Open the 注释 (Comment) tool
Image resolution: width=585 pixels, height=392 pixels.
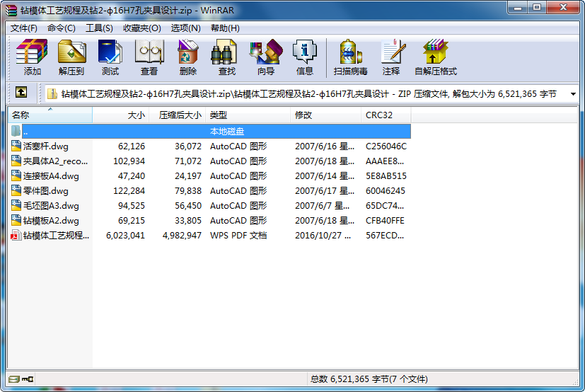click(391, 57)
